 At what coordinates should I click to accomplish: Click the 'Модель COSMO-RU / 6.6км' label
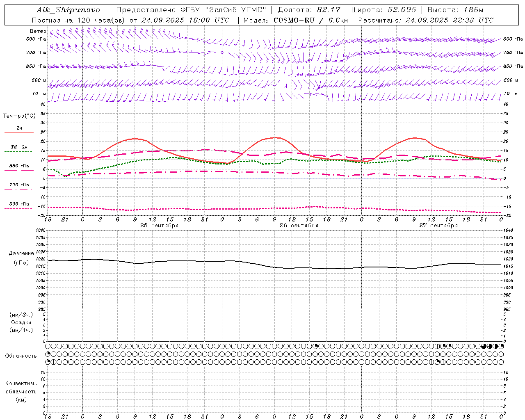(x=295, y=20)
